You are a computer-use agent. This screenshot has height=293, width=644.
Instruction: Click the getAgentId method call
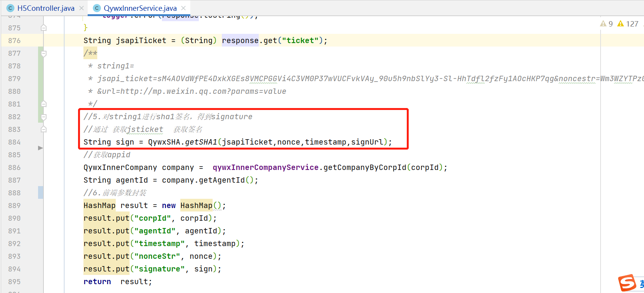(222, 180)
